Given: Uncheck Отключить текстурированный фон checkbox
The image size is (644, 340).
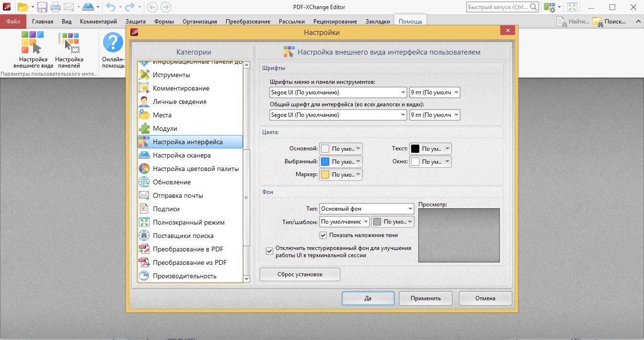Looking at the screenshot, I should point(269,250).
